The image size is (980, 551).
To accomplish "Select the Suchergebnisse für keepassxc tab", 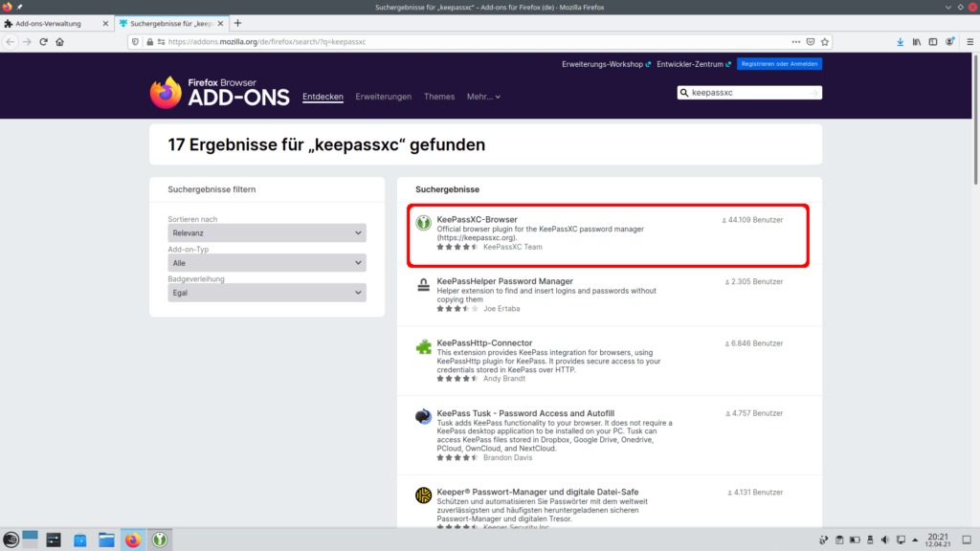I will pos(171,23).
